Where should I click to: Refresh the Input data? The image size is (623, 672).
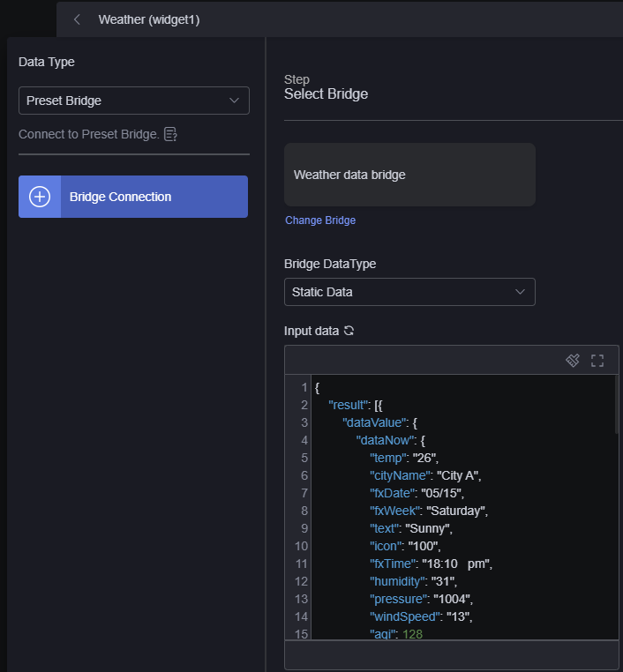coord(349,331)
